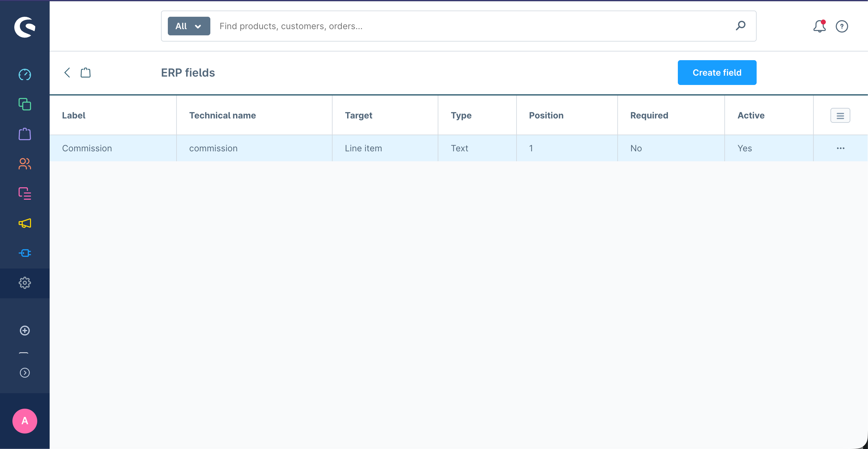The width and height of the screenshot is (868, 449).
Task: Open the Marketing megaphone section
Action: (x=25, y=223)
